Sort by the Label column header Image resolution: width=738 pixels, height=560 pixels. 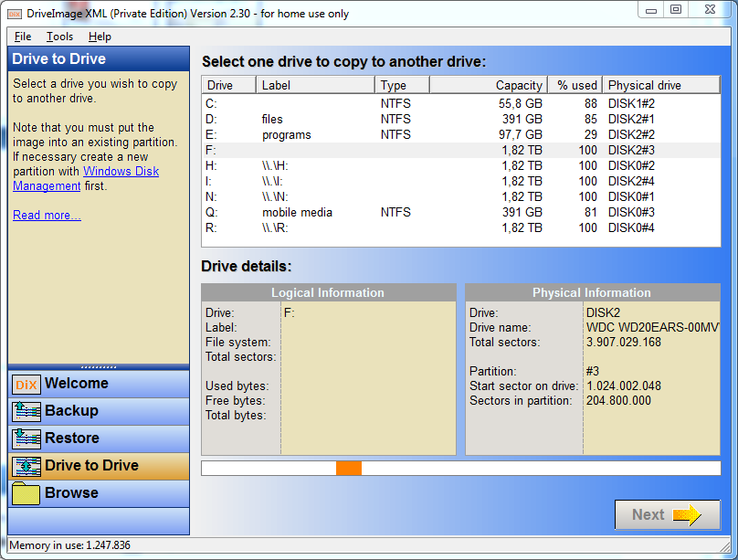coord(315,85)
